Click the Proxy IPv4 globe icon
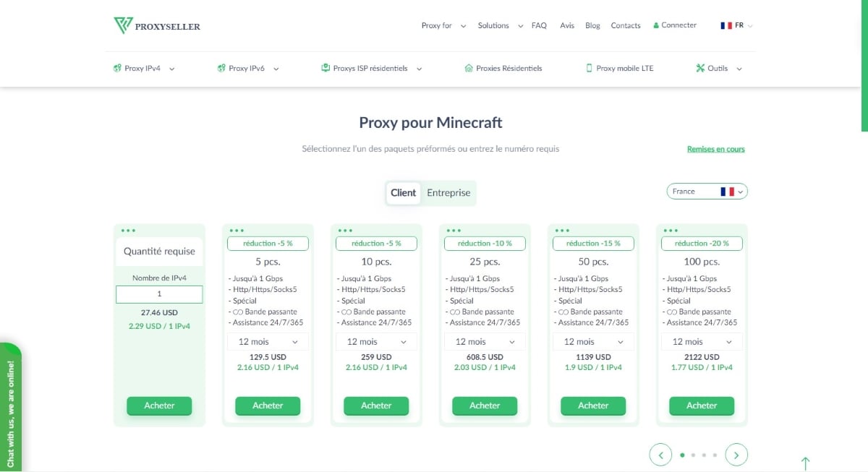 [x=117, y=69]
